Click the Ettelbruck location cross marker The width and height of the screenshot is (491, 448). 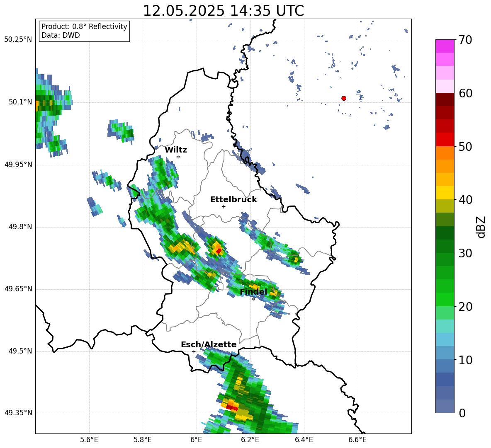pos(224,206)
